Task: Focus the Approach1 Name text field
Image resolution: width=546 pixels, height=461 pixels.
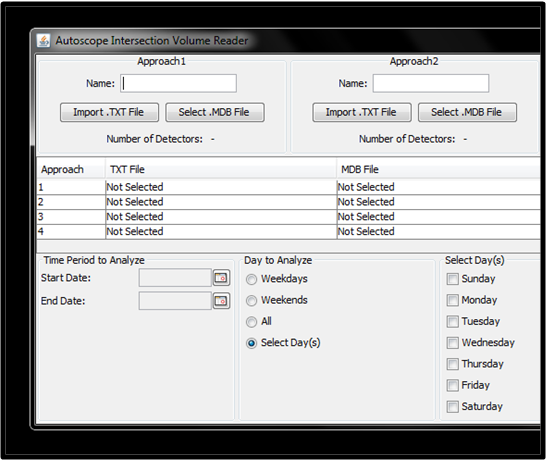Action: (x=179, y=83)
